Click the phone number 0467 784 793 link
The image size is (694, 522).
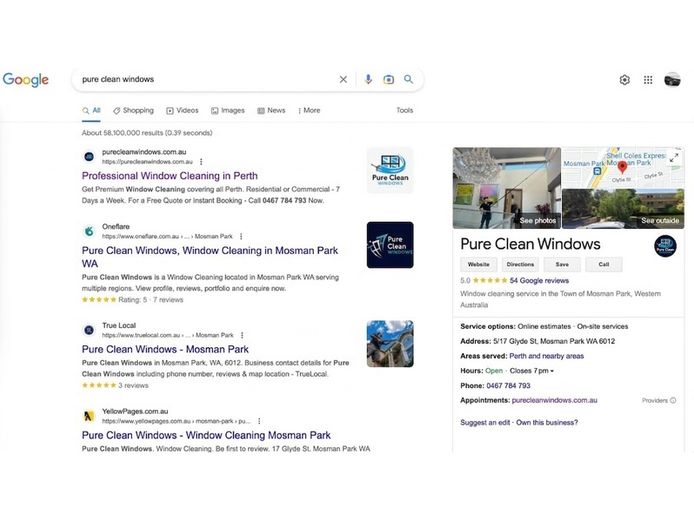(x=508, y=386)
